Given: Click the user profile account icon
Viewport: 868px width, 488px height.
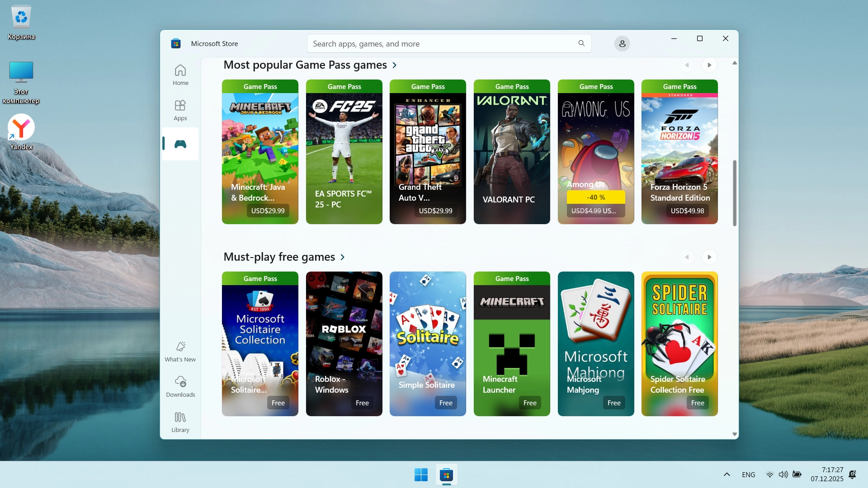Looking at the screenshot, I should click(x=622, y=44).
